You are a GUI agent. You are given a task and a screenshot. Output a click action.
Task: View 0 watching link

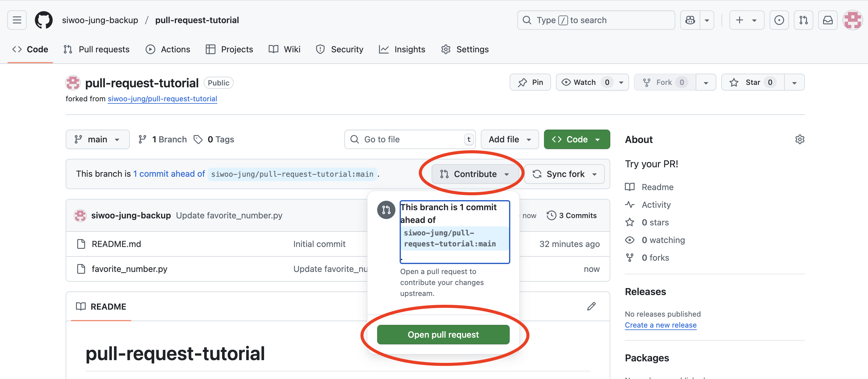pyautogui.click(x=655, y=240)
